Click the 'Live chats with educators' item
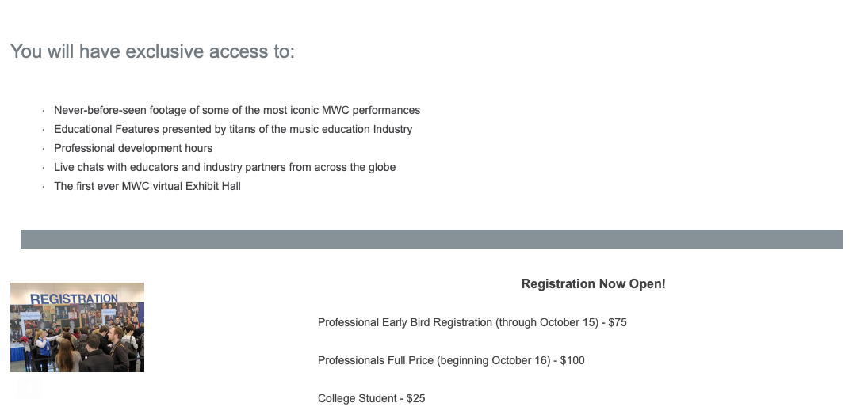868x407 pixels. [x=224, y=167]
